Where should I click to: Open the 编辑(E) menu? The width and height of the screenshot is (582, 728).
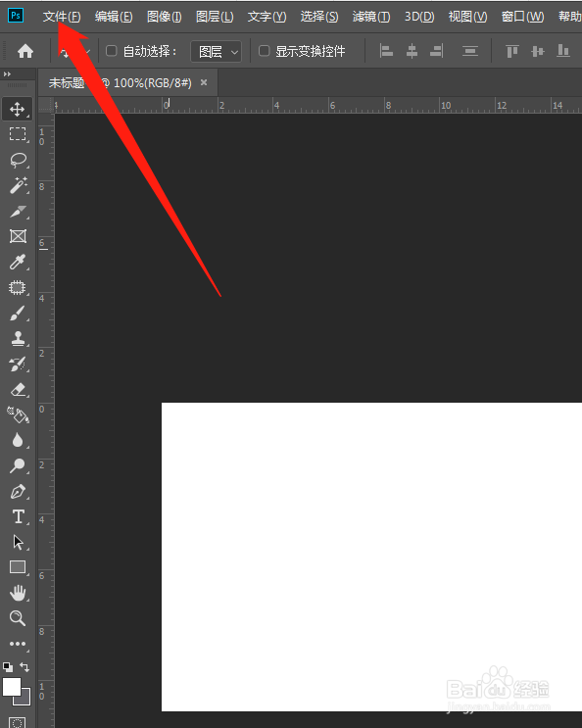[x=114, y=17]
